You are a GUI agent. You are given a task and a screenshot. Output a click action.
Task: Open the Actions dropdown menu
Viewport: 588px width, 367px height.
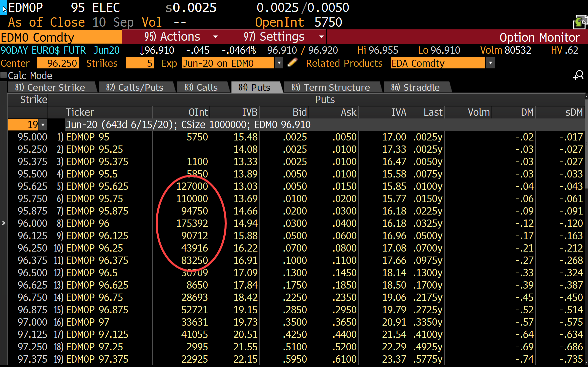(x=171, y=37)
